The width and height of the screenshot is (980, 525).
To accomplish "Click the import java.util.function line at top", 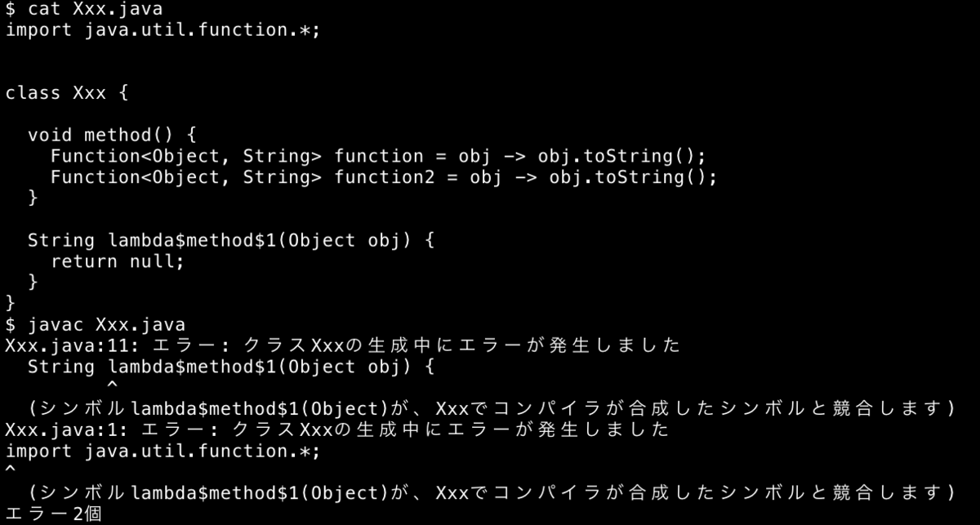I will click(163, 31).
